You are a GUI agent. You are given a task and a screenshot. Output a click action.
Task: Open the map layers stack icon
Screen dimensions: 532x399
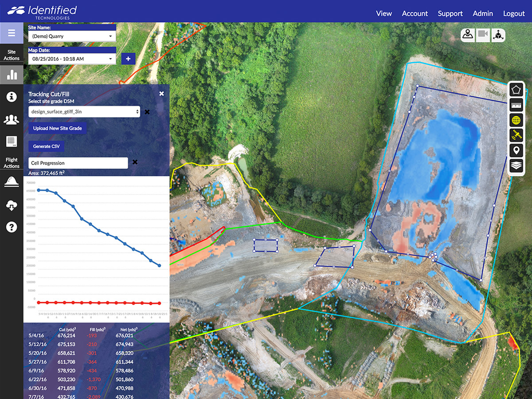516,166
